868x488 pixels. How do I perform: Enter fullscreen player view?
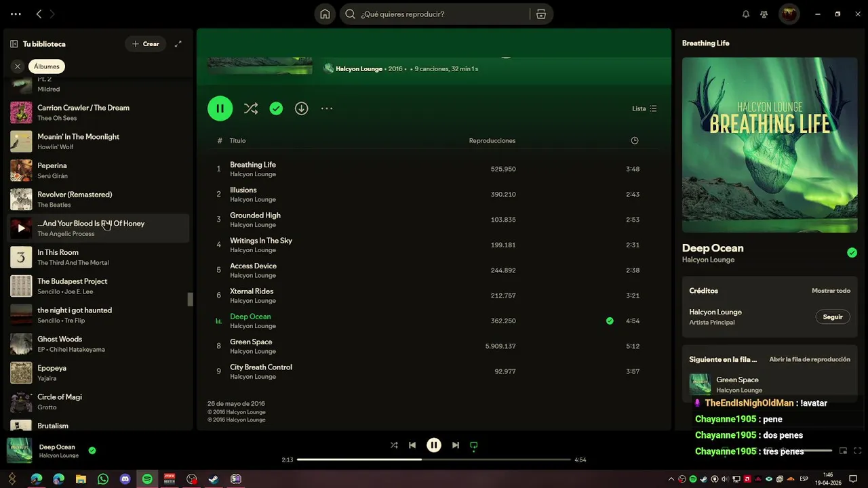pos(858,451)
